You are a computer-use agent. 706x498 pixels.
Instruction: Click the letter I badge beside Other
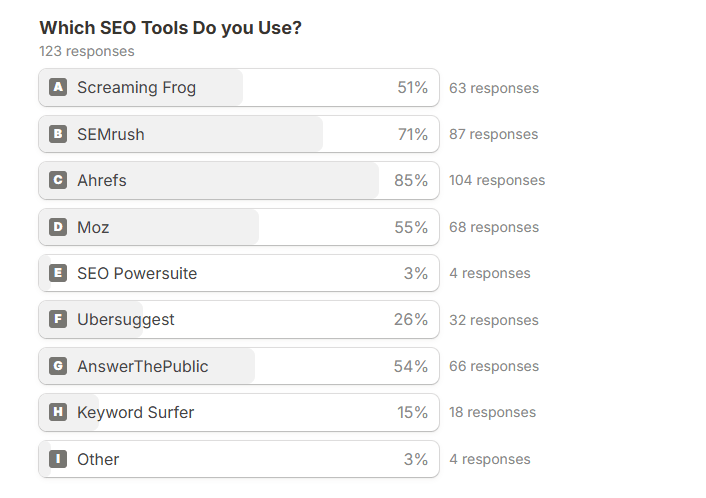pyautogui.click(x=58, y=459)
